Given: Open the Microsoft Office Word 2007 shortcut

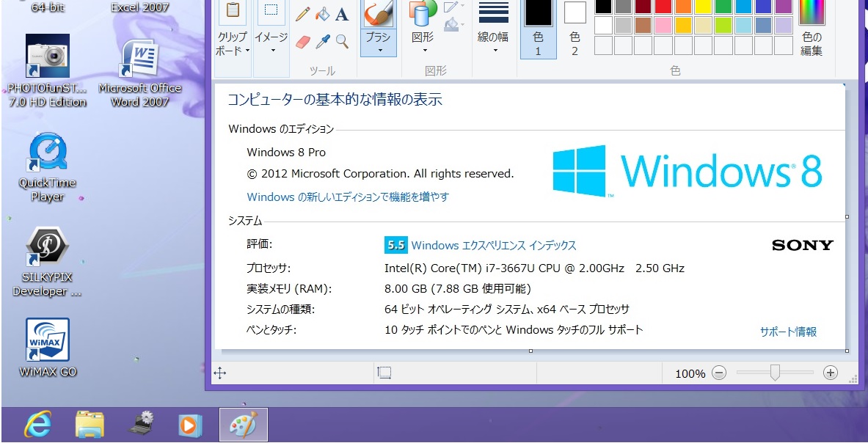Looking at the screenshot, I should coord(139,73).
